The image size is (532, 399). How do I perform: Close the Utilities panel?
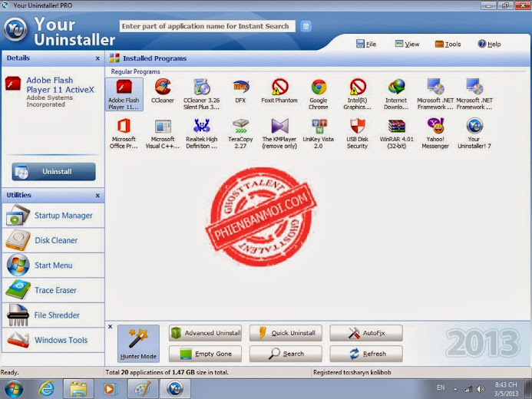(x=97, y=196)
